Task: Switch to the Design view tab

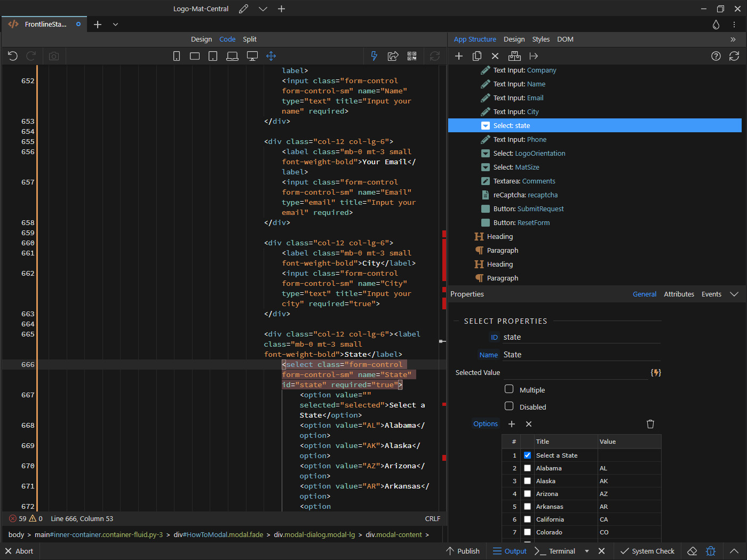Action: coord(201,39)
